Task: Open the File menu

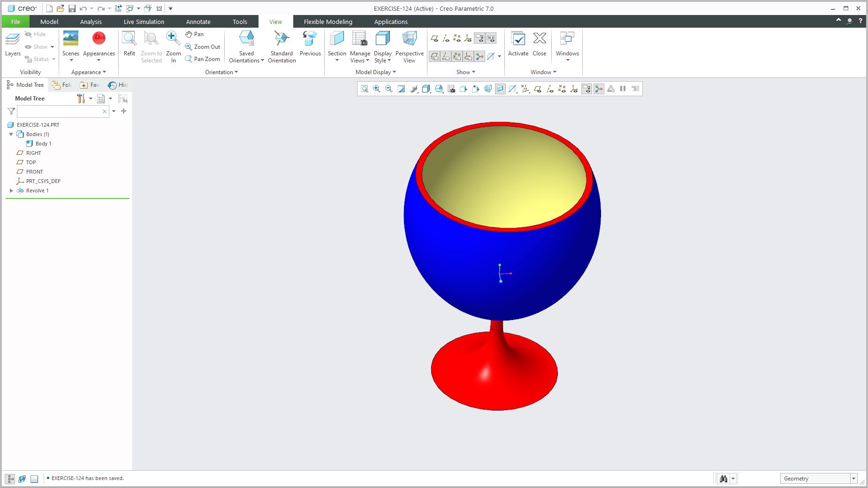Action: tap(15, 22)
